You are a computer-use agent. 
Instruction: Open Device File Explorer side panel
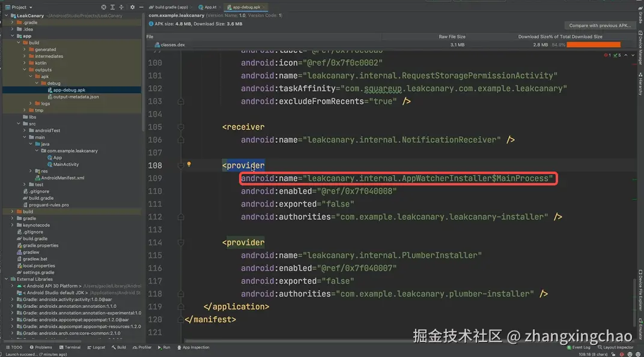[x=640, y=290]
